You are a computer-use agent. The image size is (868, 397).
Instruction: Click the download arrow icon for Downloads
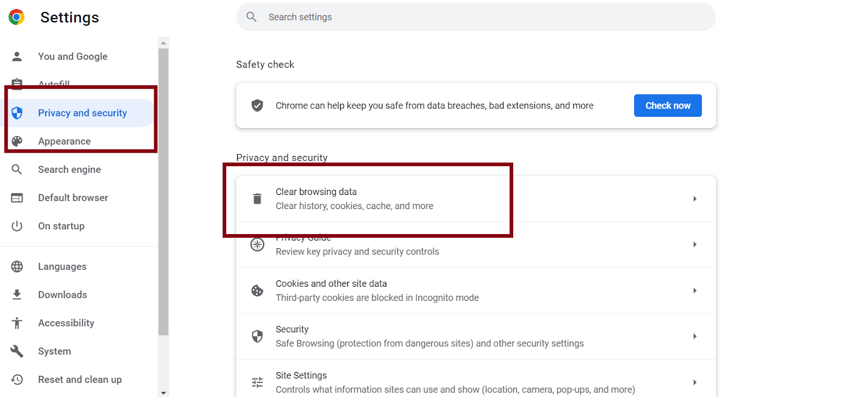[17, 295]
